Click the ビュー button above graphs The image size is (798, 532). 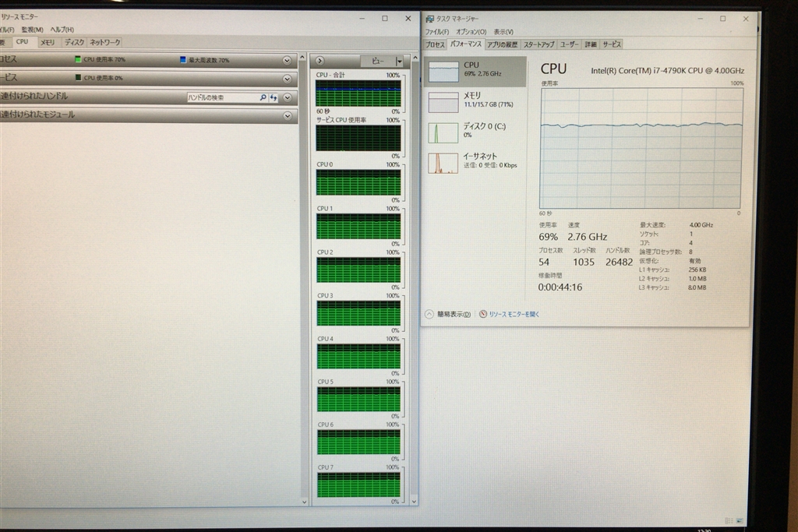[378, 61]
